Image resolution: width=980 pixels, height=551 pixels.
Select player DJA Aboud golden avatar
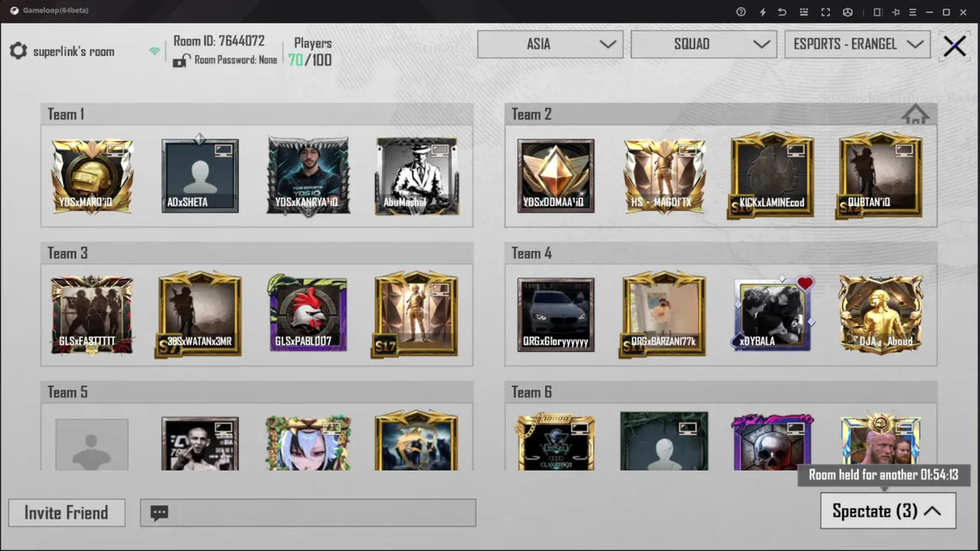(x=880, y=315)
